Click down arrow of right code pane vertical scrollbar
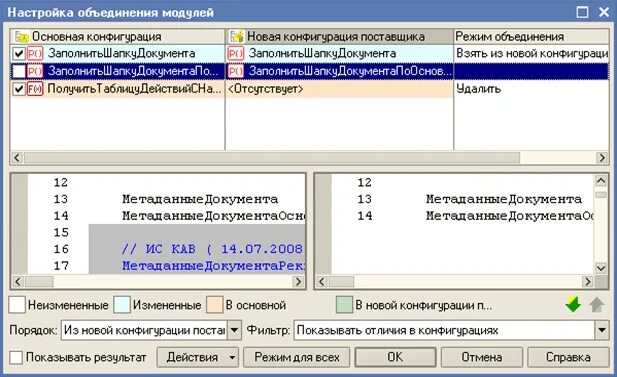The height and width of the screenshot is (377, 617). click(601, 268)
